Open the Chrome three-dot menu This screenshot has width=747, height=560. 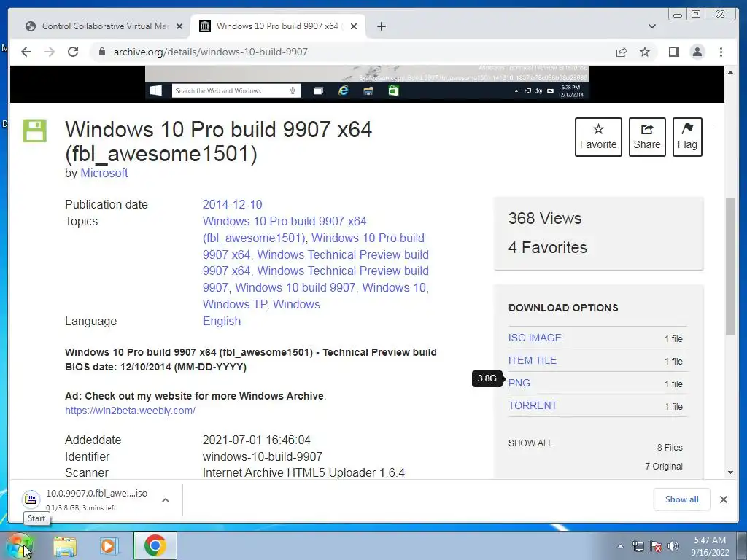[721, 52]
